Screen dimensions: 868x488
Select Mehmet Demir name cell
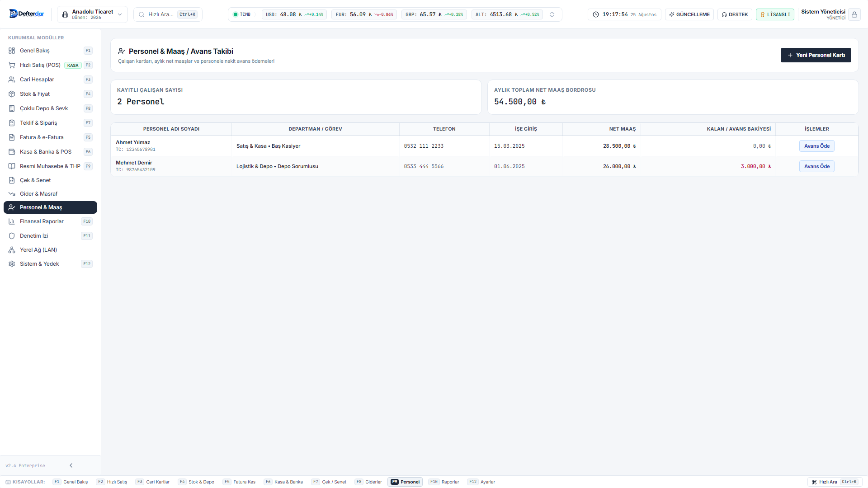point(171,166)
